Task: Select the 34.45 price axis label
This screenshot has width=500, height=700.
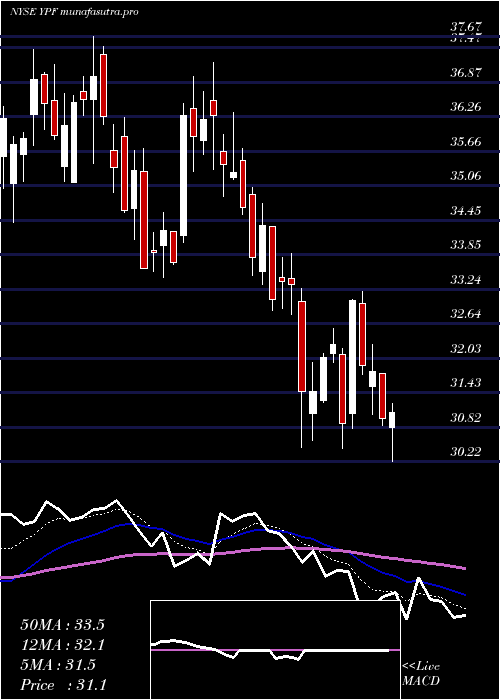Action: (467, 210)
